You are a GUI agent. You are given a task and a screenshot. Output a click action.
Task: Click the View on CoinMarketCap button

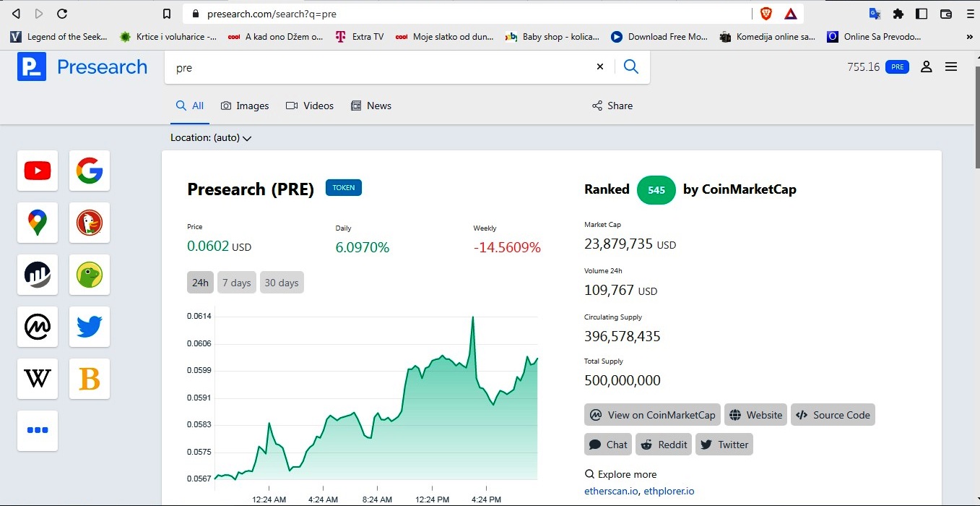coord(653,415)
